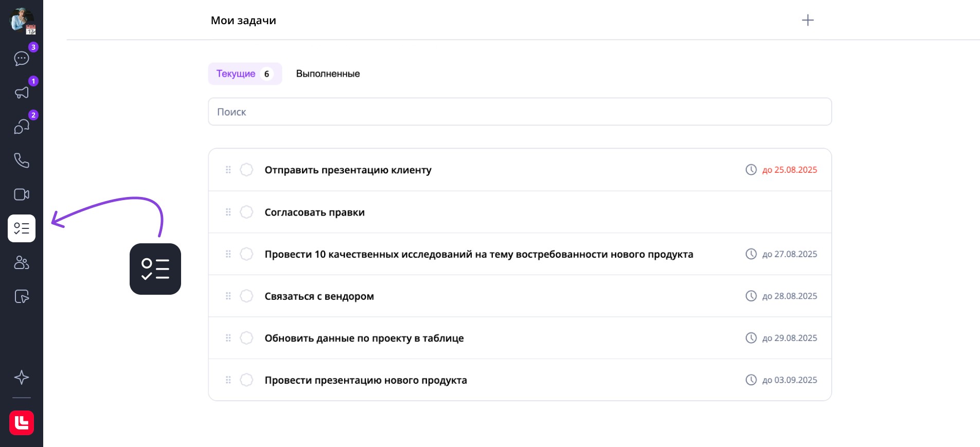
Task: Open chats icon with badge 3
Action: [22, 58]
